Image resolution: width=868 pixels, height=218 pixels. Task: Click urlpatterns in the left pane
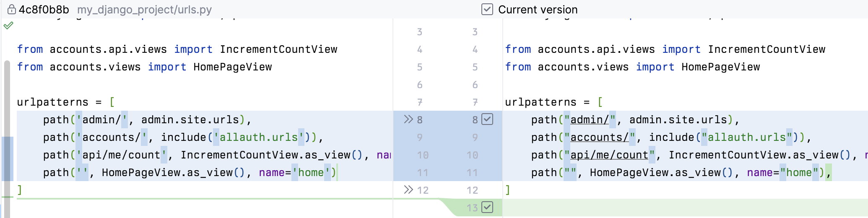(x=52, y=102)
